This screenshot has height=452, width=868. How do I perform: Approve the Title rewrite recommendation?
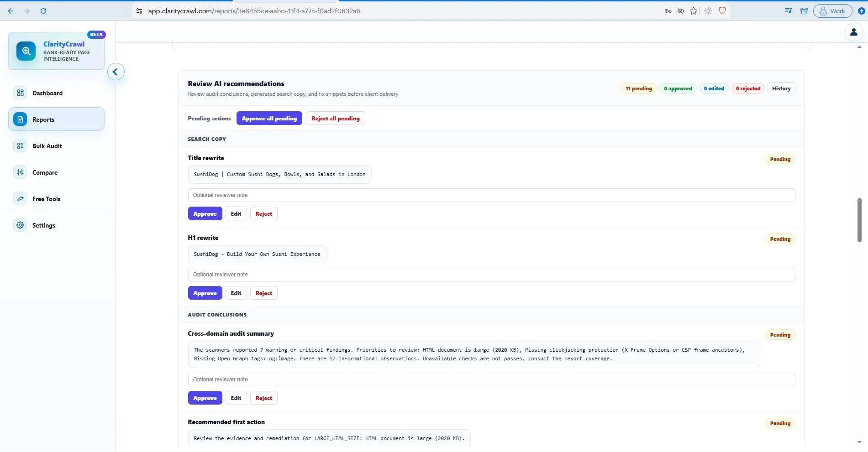pyautogui.click(x=205, y=214)
